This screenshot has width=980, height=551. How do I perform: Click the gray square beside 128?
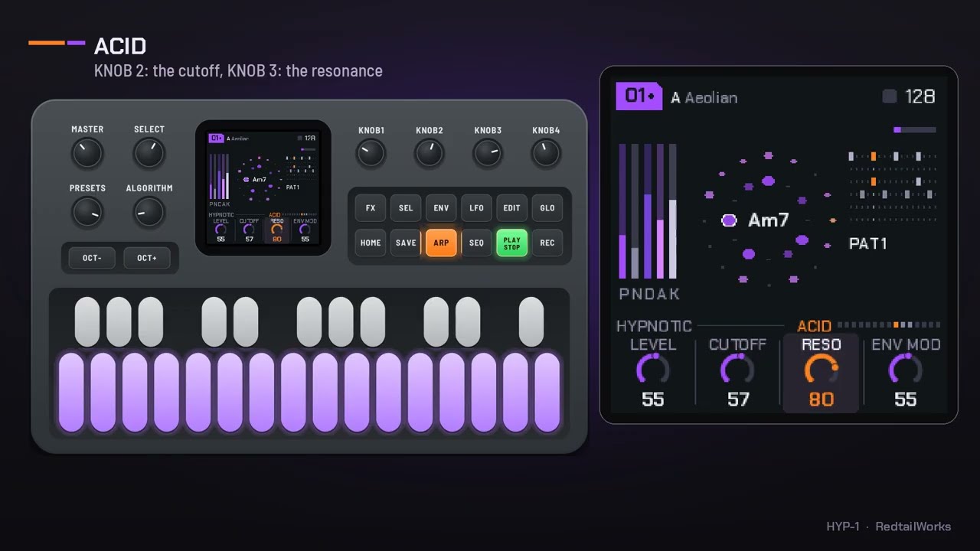[x=890, y=96]
